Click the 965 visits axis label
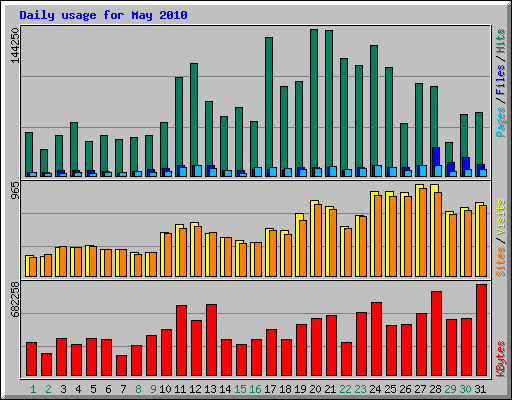This screenshot has height=400, width=512. pos(15,191)
